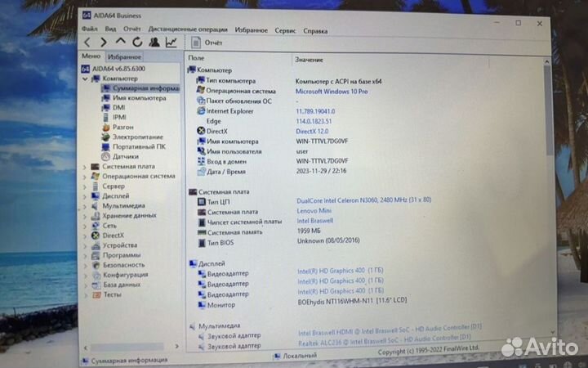Expand the DirectX tree node
The image size is (588, 368).
pos(85,236)
